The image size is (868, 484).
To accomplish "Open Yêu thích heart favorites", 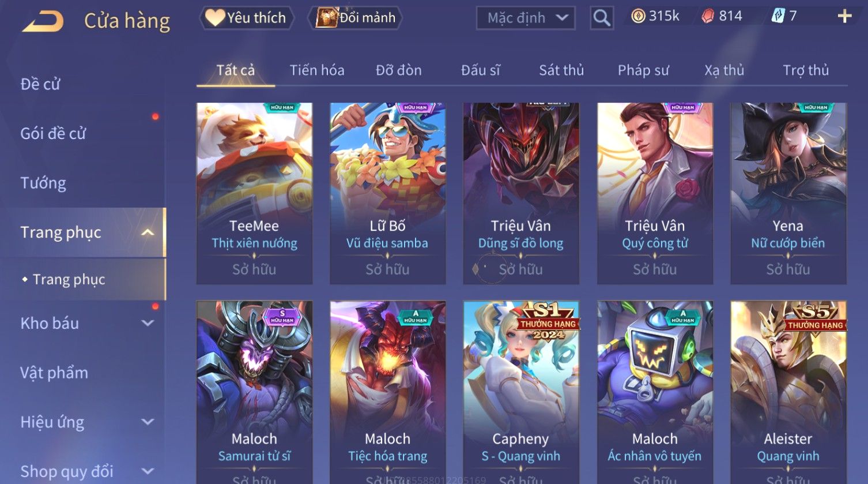I will pos(246,18).
